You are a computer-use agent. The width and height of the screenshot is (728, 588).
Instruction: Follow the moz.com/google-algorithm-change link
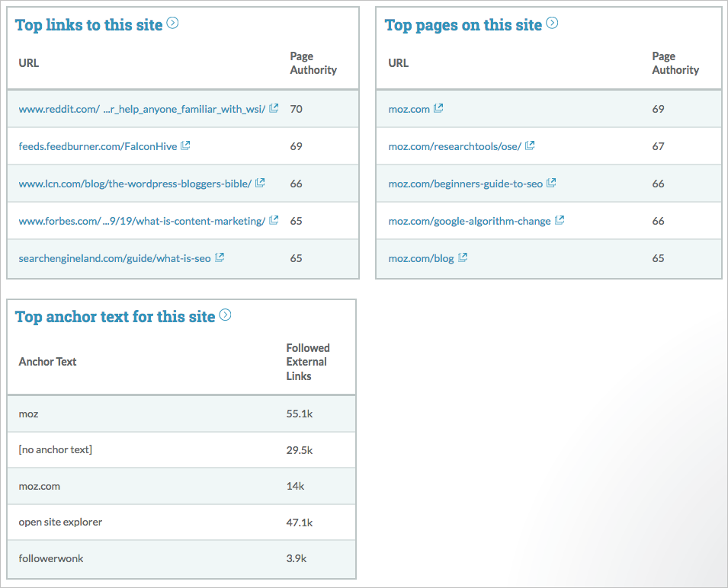(x=470, y=221)
